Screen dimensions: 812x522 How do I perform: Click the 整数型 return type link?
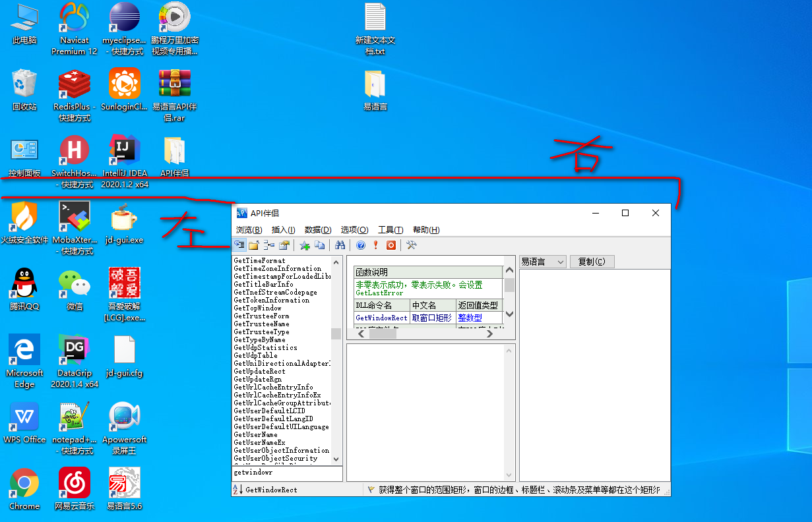(x=470, y=318)
